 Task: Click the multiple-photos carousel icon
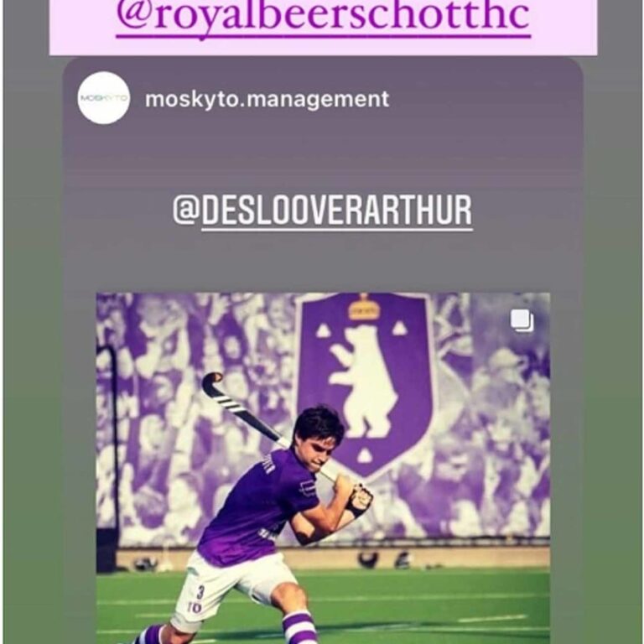coord(522,321)
